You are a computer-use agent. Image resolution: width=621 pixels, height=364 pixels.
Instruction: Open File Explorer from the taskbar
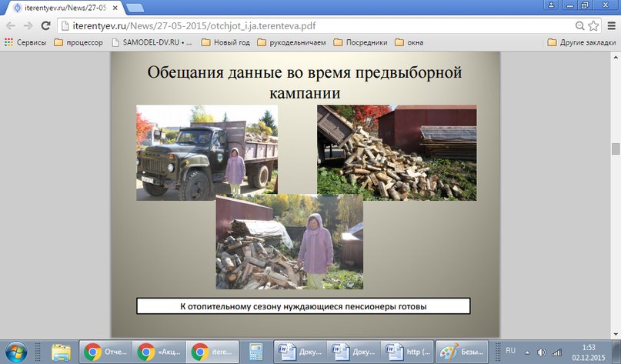[x=61, y=352]
